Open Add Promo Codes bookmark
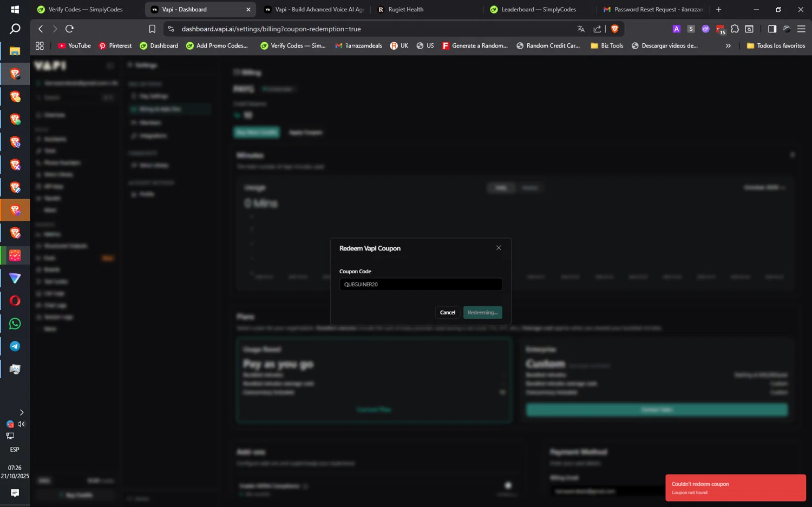Screen dimensions: 812x507 (x=217, y=46)
